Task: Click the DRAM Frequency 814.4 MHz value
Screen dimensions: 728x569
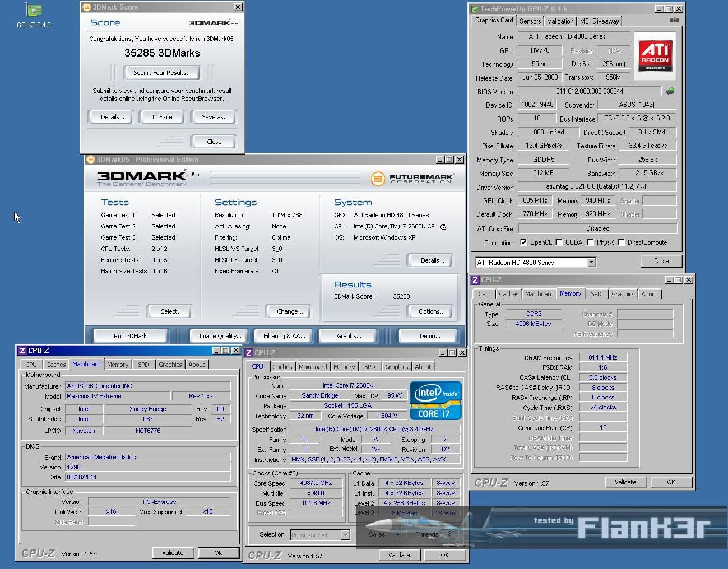Action: 602,357
